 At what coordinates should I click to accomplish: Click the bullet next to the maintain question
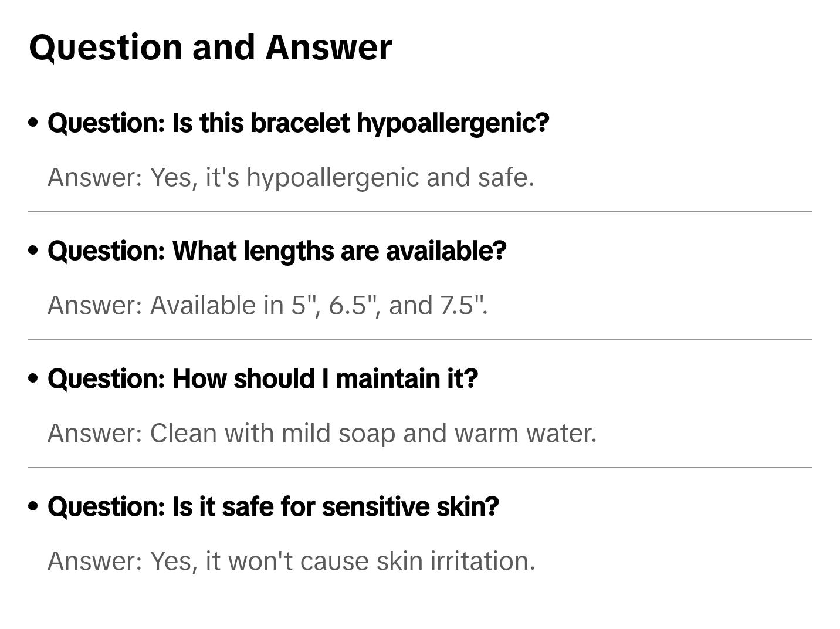coord(33,378)
